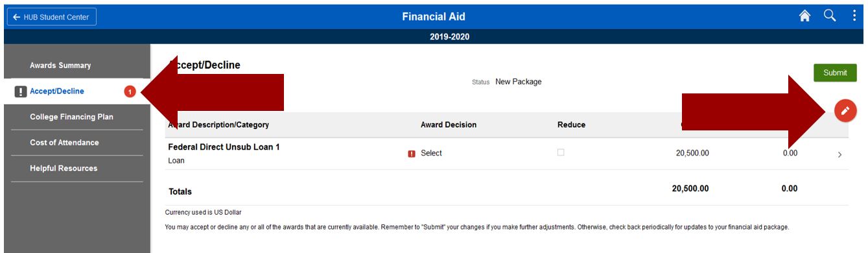868x253 pixels.
Task: Click the Reduce column header
Action: pyautogui.click(x=571, y=125)
